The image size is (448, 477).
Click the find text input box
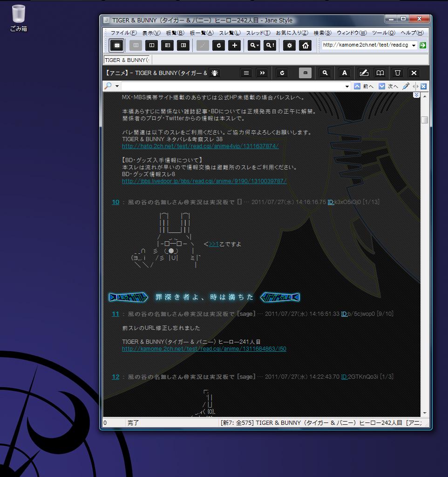pyautogui.click(x=233, y=86)
